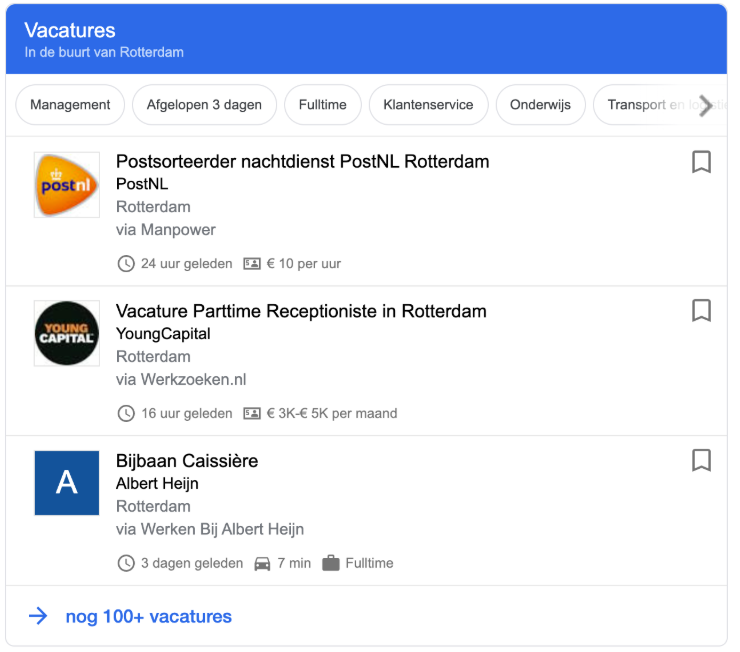Click 'via Werkzoeken.nl' source text

point(181,380)
